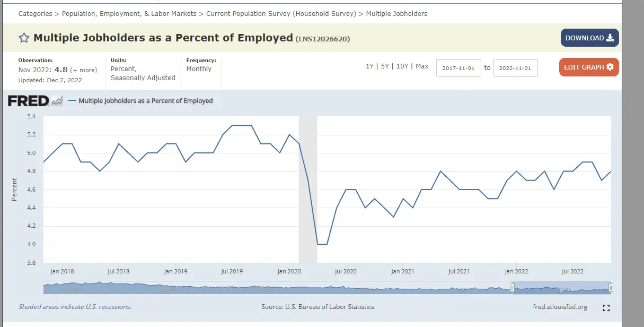This screenshot has height=327, width=644.
Task: Switch to the 5Y time range
Action: (x=385, y=66)
